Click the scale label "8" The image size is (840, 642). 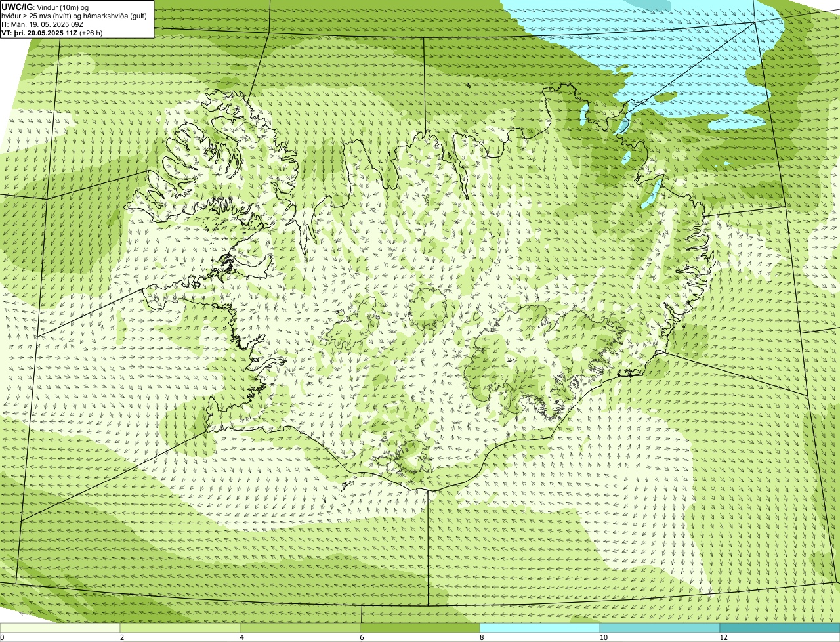point(482,637)
